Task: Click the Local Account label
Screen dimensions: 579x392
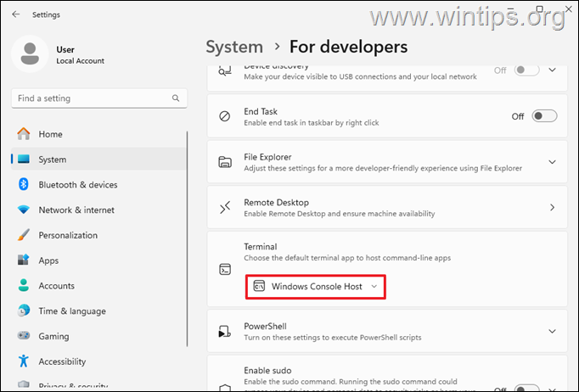Action: 80,60
